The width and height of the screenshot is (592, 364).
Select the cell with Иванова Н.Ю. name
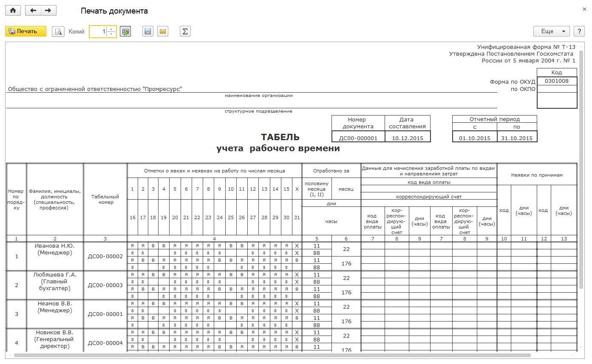pyautogui.click(x=55, y=245)
